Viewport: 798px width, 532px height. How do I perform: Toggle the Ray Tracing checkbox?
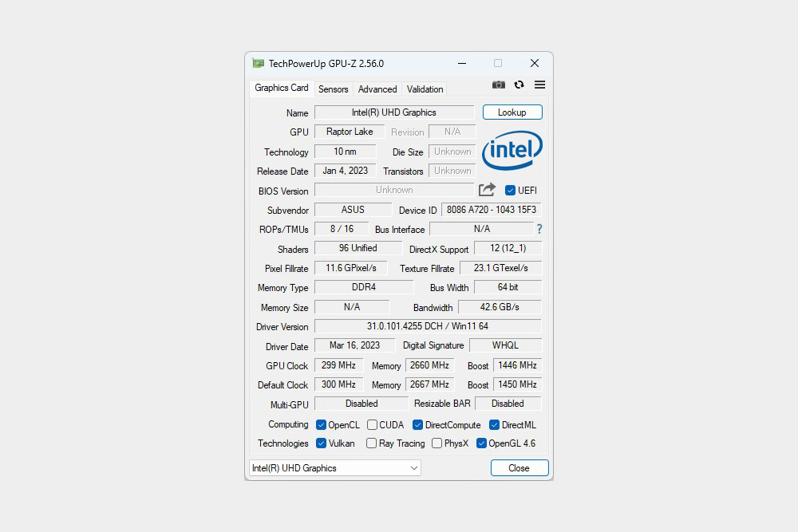pos(372,443)
